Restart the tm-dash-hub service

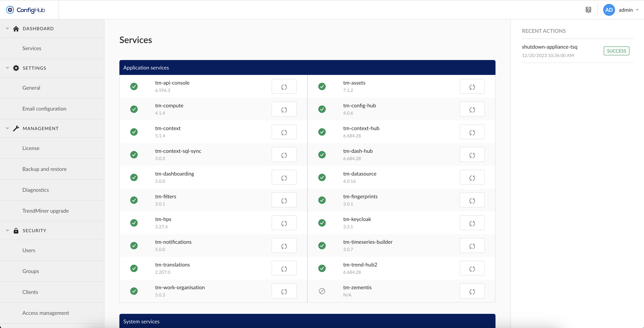pos(472,155)
